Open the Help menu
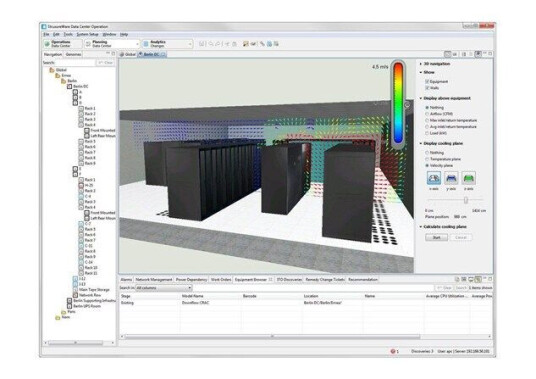Viewport: 536px width, 379px height. 124,35
